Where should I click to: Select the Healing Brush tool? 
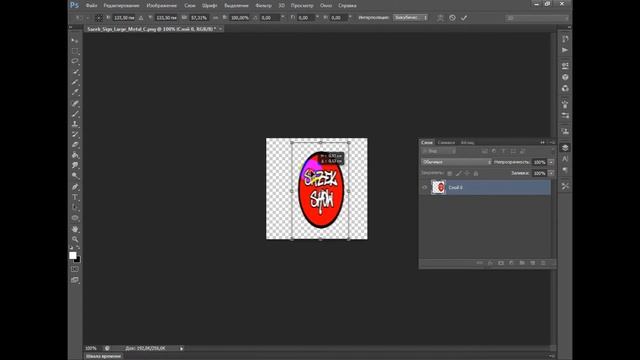coord(75,103)
